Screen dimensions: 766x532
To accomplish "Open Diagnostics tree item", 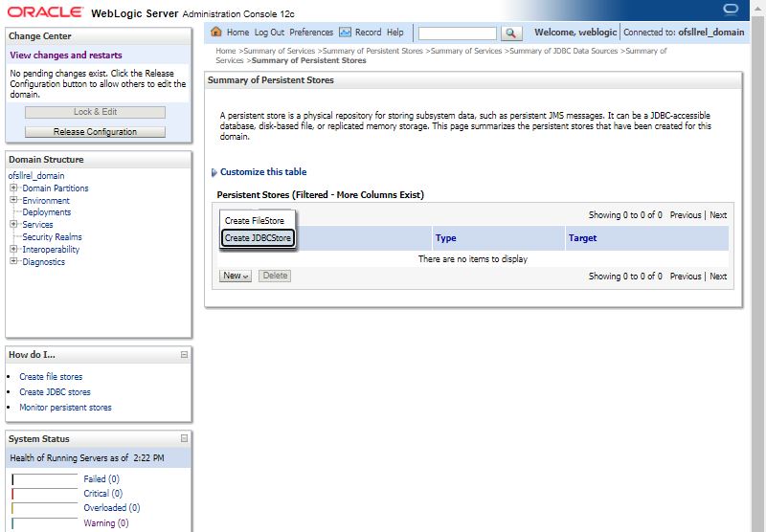I will coord(43,261).
